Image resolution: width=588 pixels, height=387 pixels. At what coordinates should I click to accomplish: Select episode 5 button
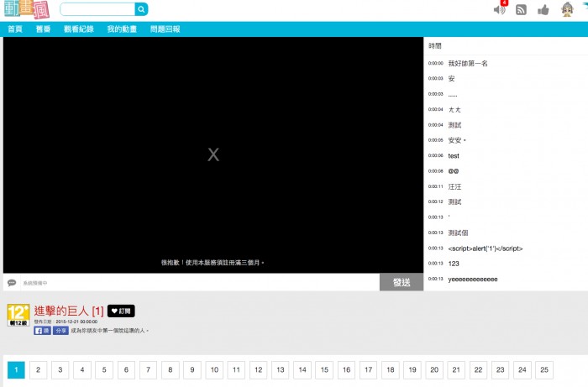click(104, 370)
